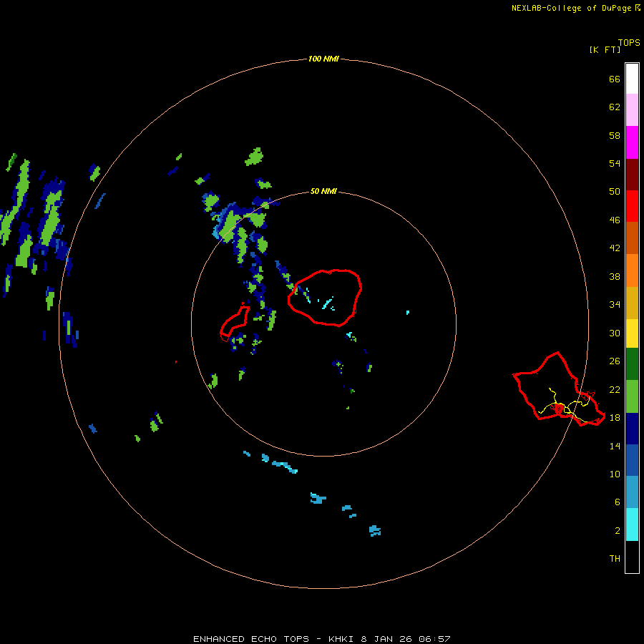The image size is (644, 644).
Task: Click the legend value "62"
Action: pyautogui.click(x=615, y=107)
